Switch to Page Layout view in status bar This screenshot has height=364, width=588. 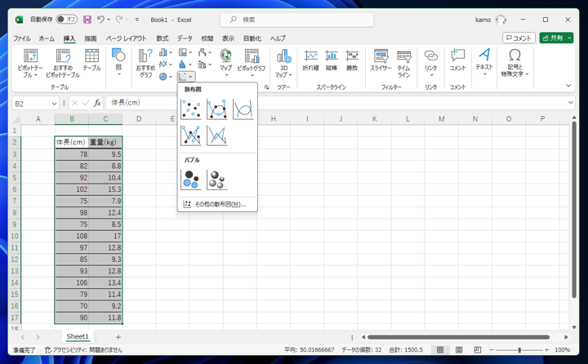(x=459, y=350)
